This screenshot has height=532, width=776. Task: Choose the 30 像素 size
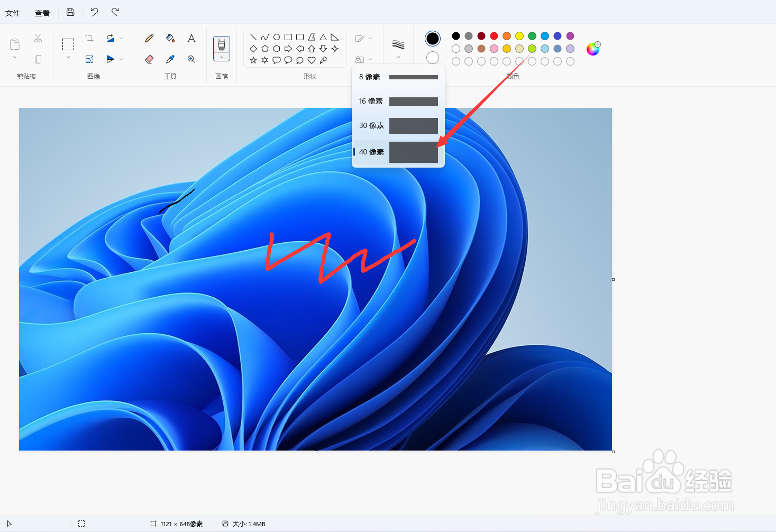pos(398,125)
